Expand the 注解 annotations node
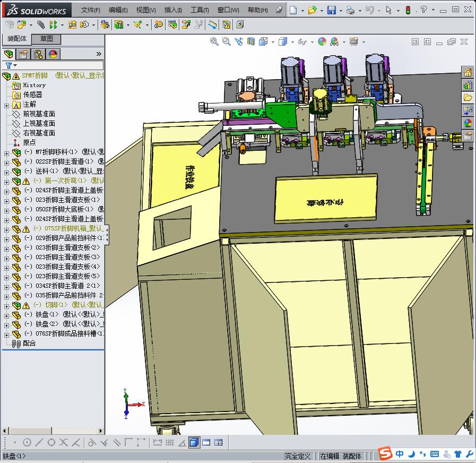Image resolution: width=476 pixels, height=463 pixels. 7,106
